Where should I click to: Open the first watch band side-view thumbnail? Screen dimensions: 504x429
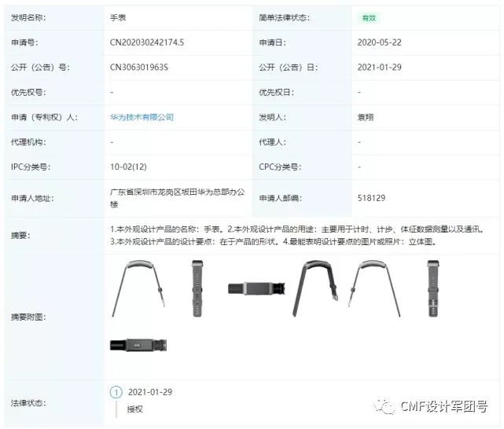139,288
